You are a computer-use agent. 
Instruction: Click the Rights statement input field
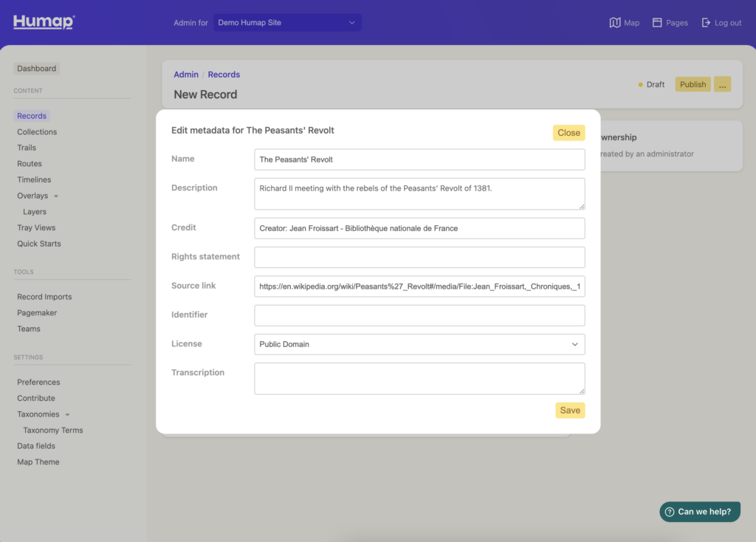419,257
